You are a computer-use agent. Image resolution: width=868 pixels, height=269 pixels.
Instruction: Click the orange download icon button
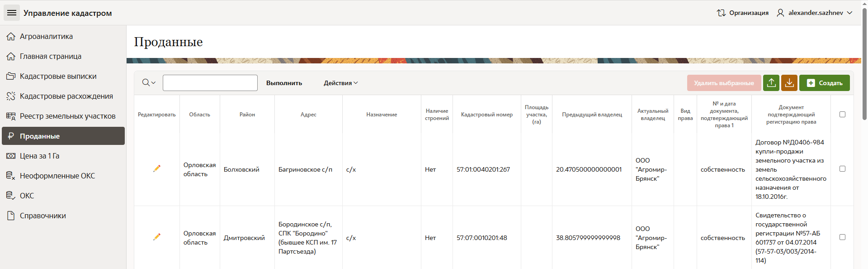point(789,83)
